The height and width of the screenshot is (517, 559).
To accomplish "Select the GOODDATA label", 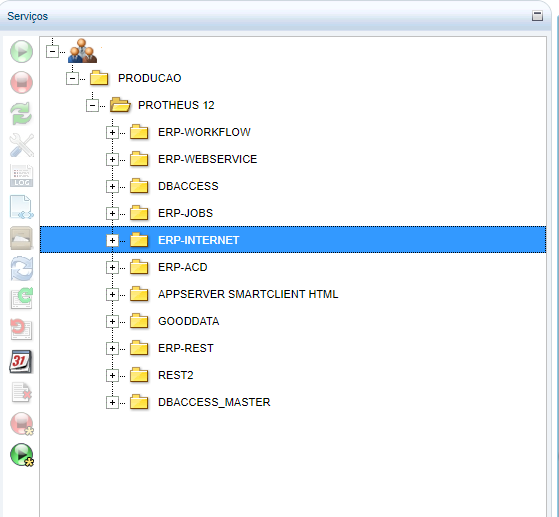I will pos(189,321).
